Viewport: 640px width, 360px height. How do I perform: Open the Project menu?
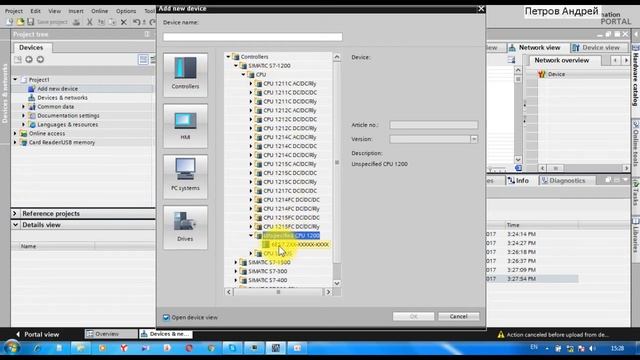click(x=13, y=11)
